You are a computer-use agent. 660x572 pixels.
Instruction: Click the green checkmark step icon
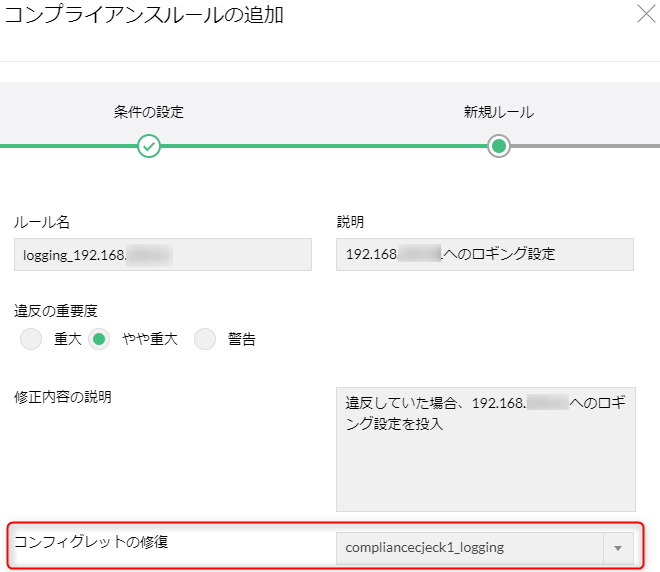tap(149, 146)
